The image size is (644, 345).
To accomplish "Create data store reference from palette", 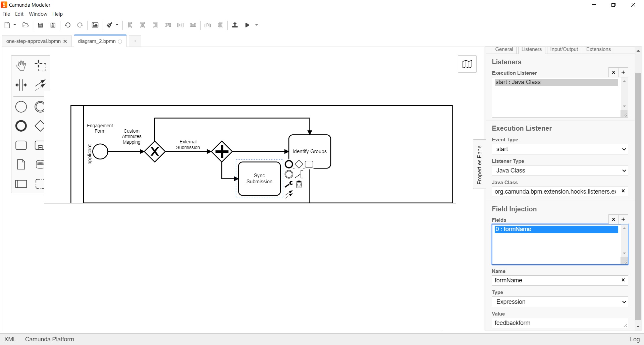I will pyautogui.click(x=40, y=164).
